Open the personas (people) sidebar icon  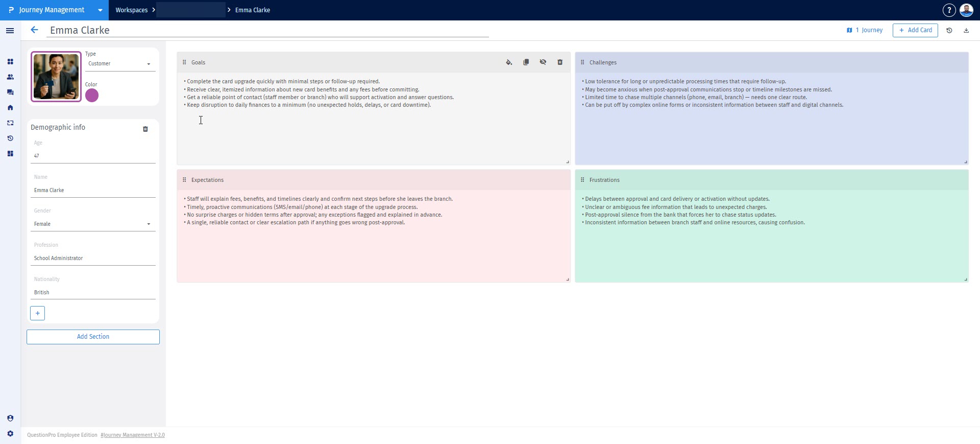pos(10,77)
